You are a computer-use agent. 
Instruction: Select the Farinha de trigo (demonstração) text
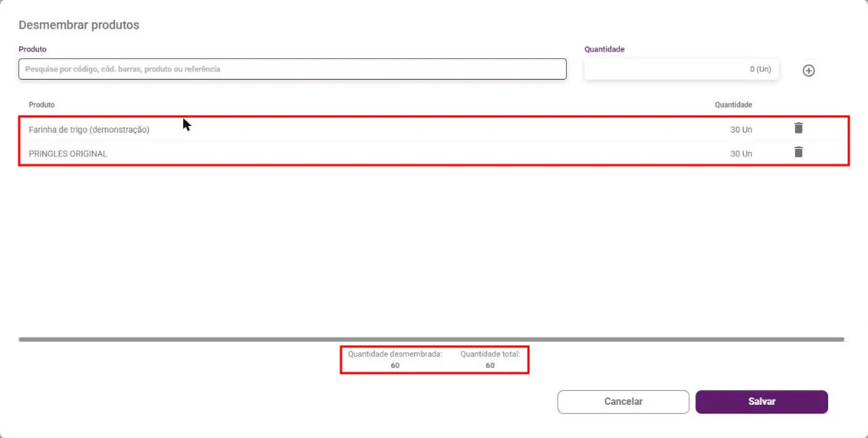[x=89, y=130]
